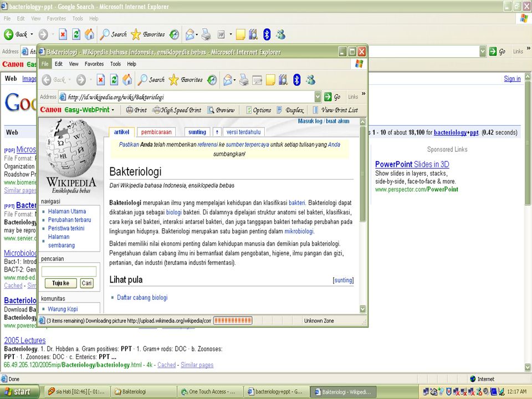
Task: Click High Speed Print in Canon toolbar
Action: pyautogui.click(x=177, y=110)
